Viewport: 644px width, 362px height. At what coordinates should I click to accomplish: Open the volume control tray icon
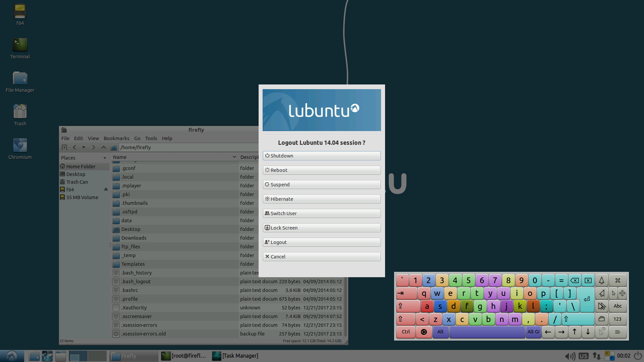coord(570,356)
